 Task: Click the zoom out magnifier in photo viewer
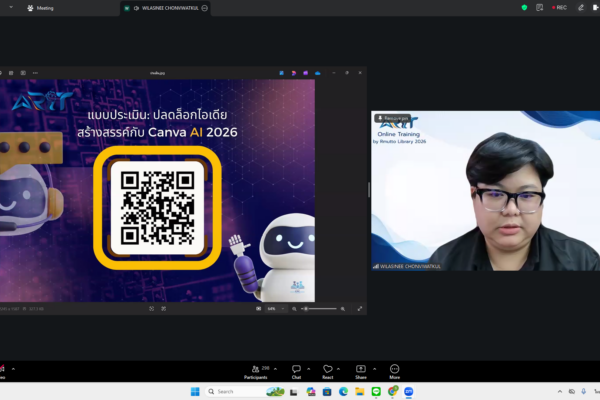pyautogui.click(x=294, y=309)
